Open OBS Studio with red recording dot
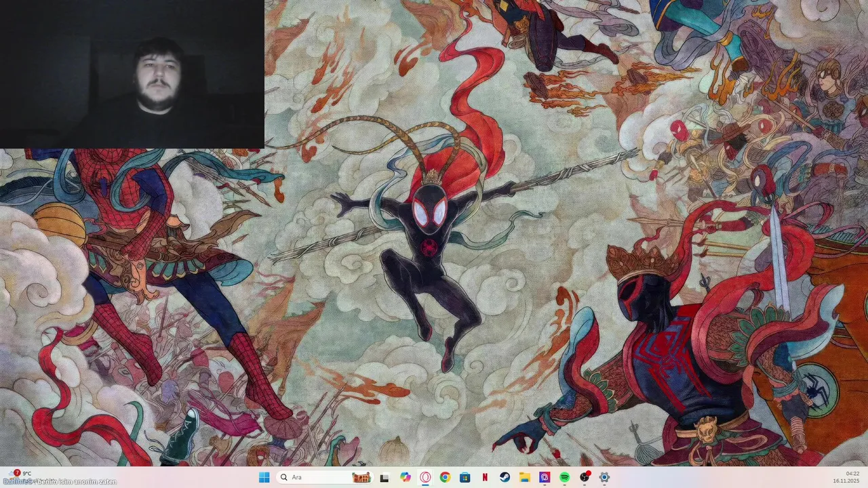This screenshot has height=488, width=868. tap(585, 477)
